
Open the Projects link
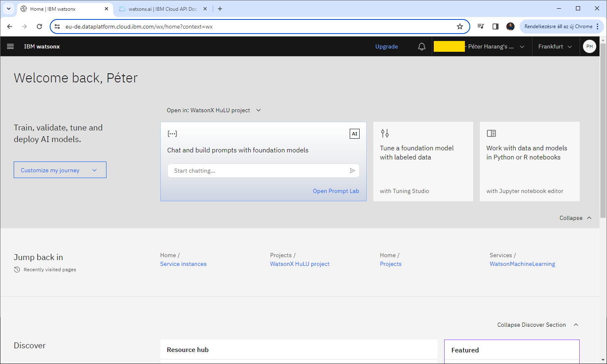click(x=391, y=264)
